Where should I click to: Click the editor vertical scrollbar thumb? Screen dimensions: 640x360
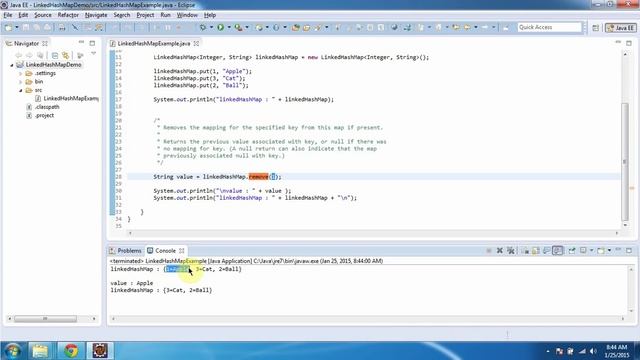pos(625,161)
